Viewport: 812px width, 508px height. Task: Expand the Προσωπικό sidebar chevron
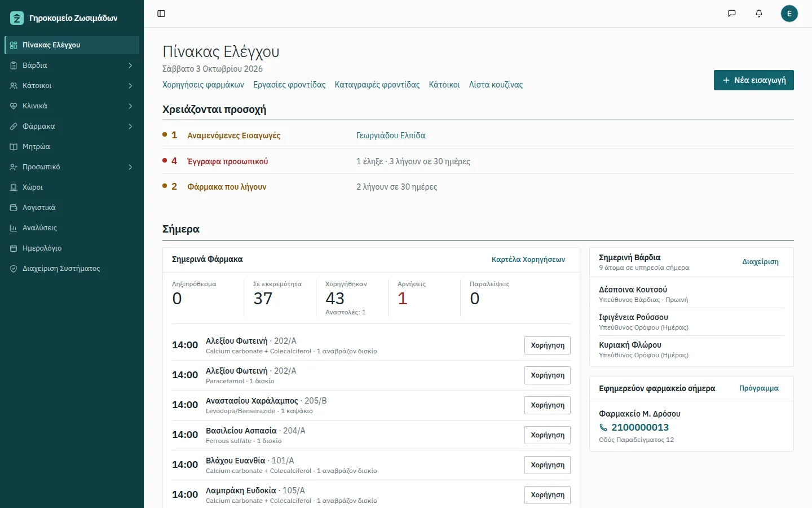click(130, 167)
